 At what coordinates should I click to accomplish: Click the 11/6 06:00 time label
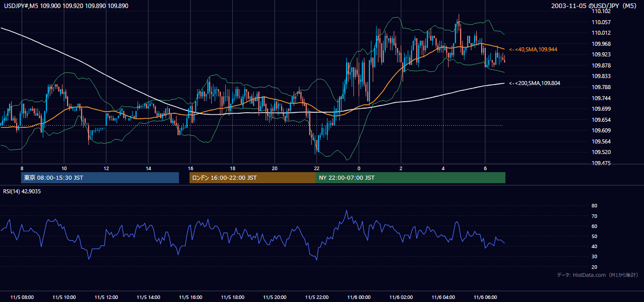click(x=485, y=297)
